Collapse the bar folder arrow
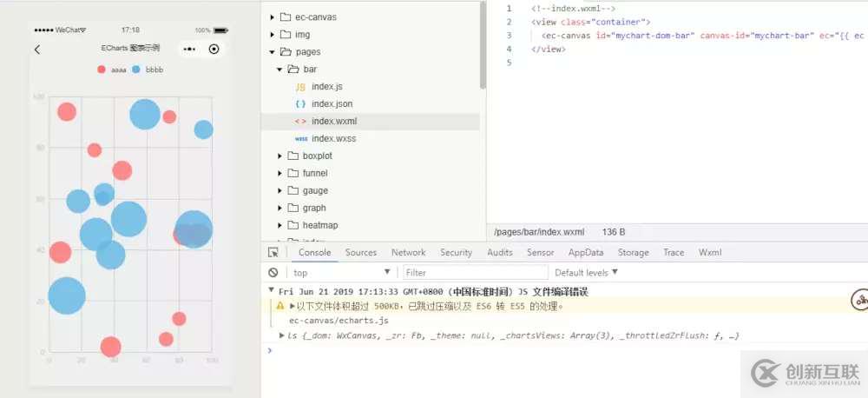Screen dimensions: 868x398 [279, 70]
